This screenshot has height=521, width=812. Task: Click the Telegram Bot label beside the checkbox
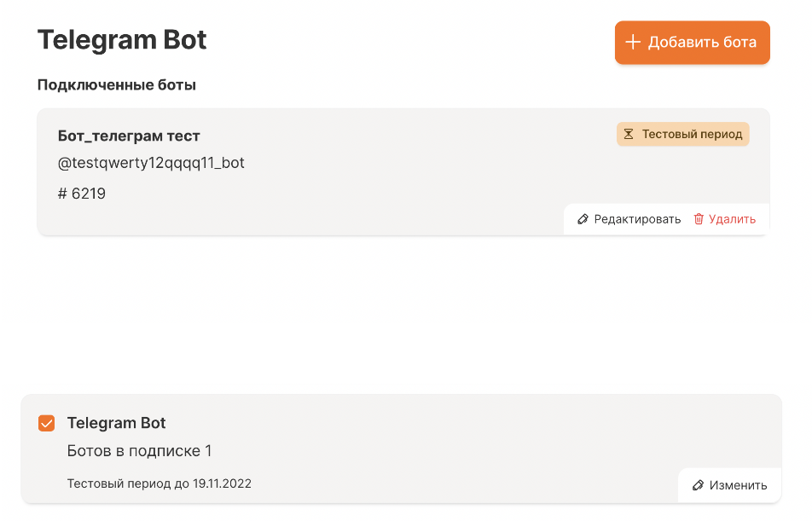[x=116, y=423]
